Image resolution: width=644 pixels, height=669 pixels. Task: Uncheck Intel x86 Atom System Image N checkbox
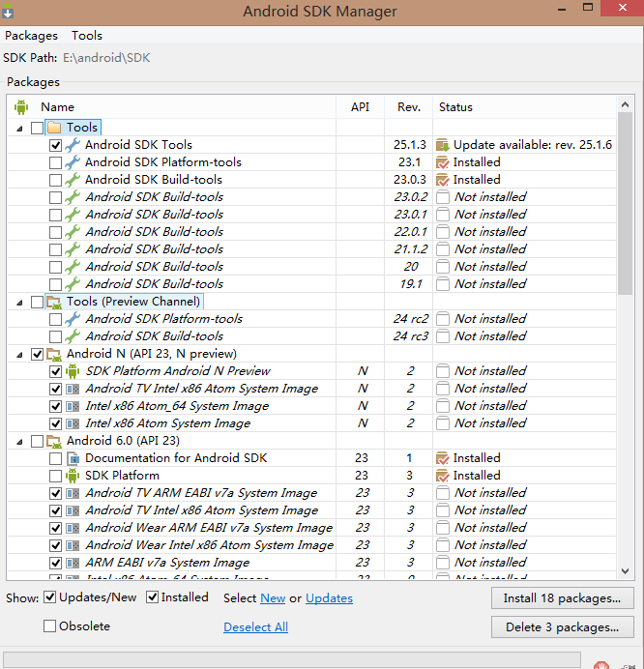coord(55,423)
